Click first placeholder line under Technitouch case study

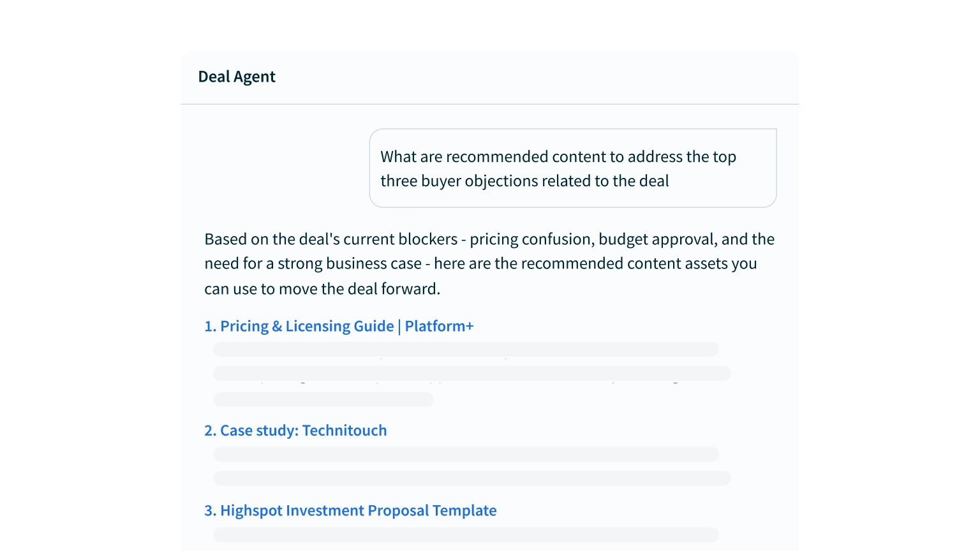click(x=466, y=454)
